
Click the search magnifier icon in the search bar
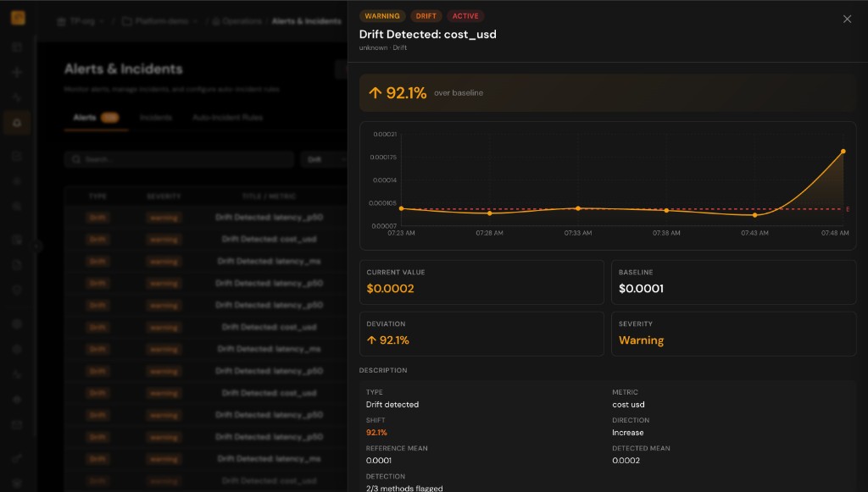pyautogui.click(x=77, y=159)
